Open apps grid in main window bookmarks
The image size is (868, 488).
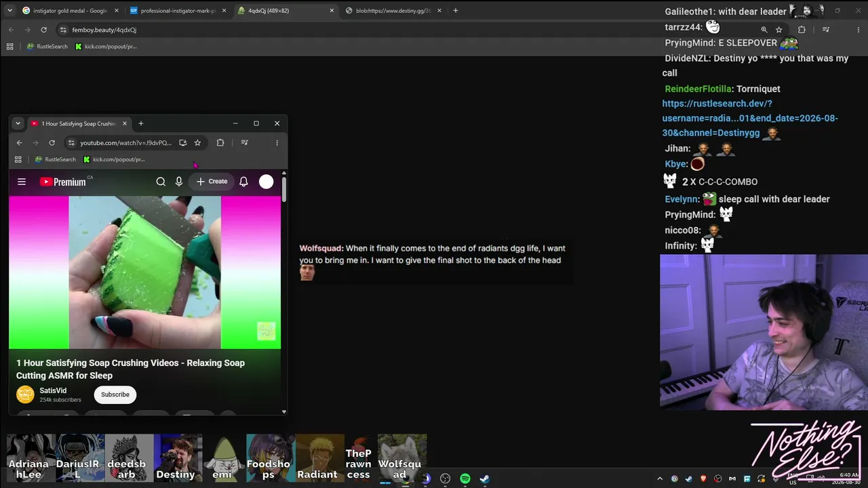tap(9, 47)
